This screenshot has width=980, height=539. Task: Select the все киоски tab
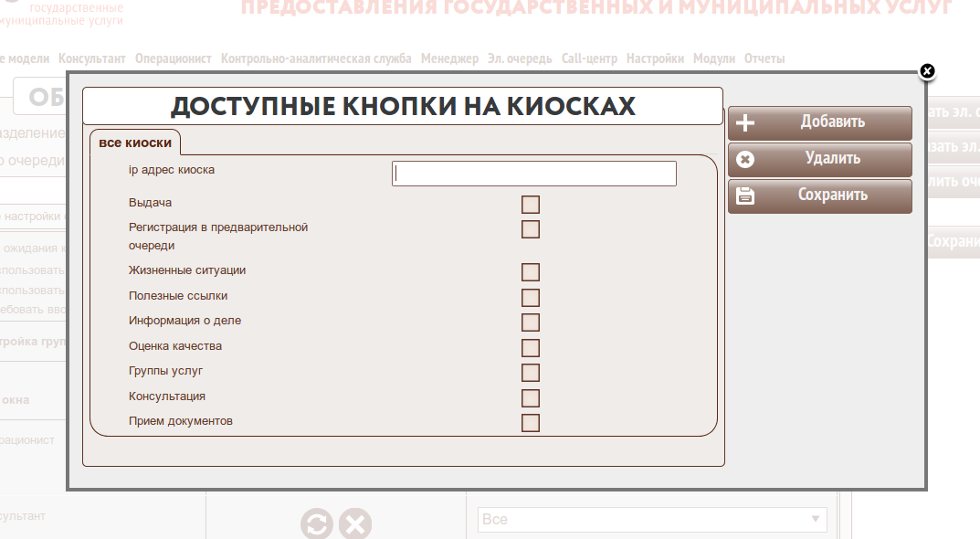click(135, 143)
